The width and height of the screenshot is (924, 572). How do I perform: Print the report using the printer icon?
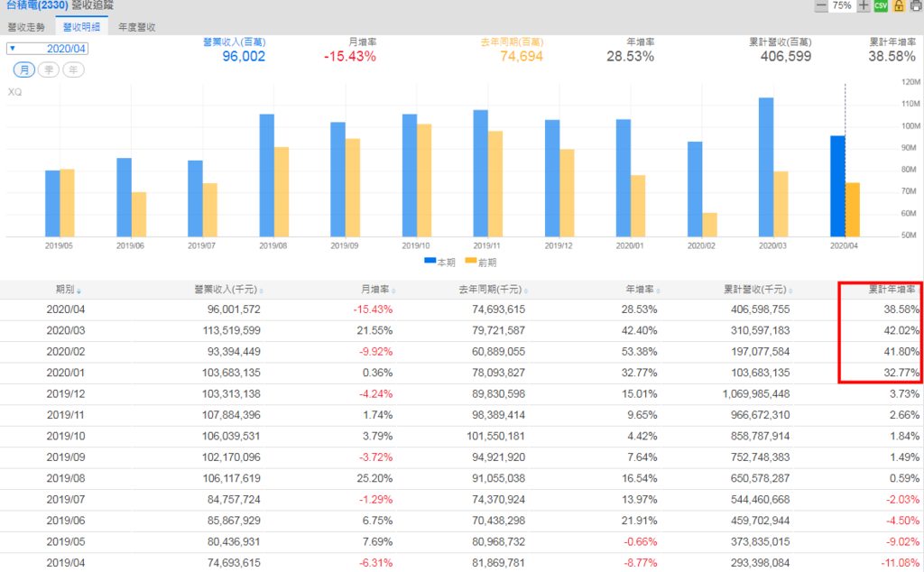coord(917,5)
